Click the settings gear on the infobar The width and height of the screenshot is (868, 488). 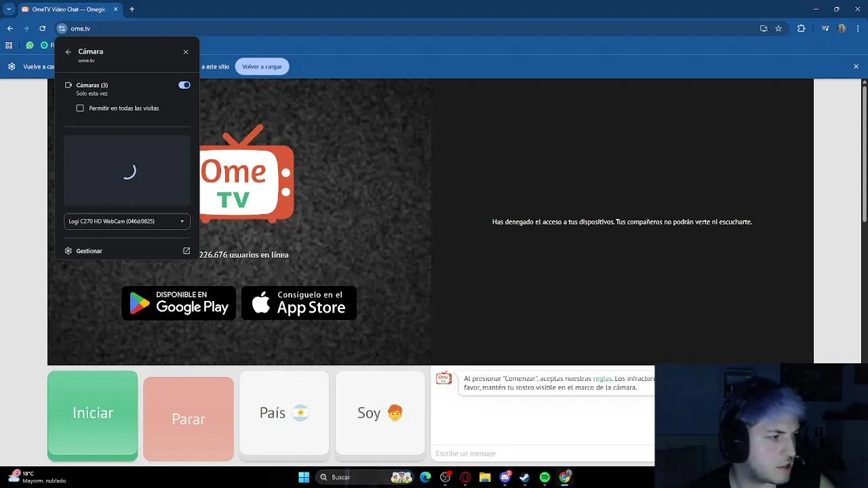(x=12, y=66)
